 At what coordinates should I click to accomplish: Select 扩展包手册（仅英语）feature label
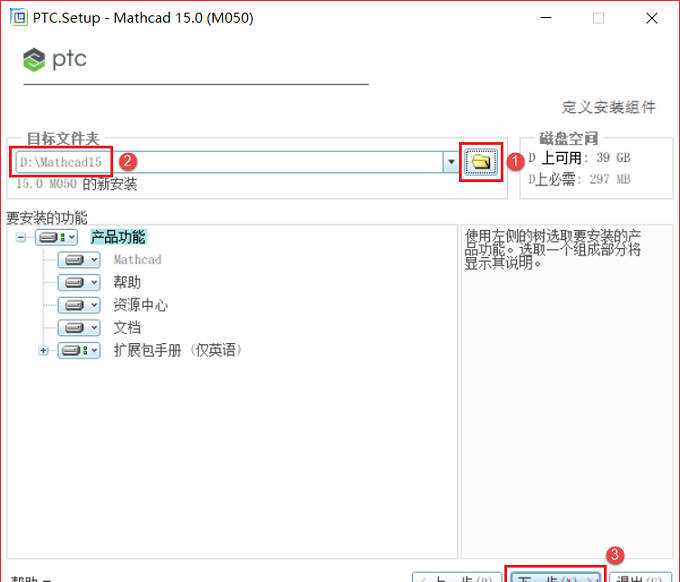tap(177, 350)
